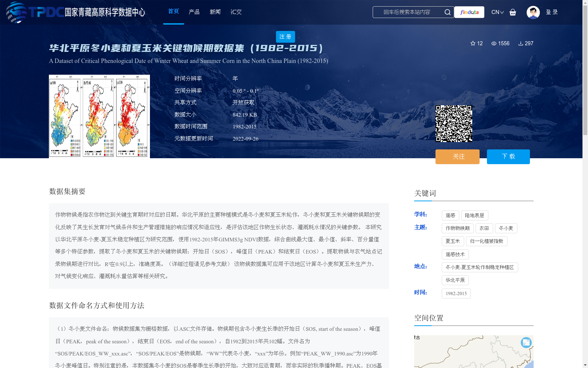
Task: Select the 1982-2015 time tag
Action: (x=456, y=294)
